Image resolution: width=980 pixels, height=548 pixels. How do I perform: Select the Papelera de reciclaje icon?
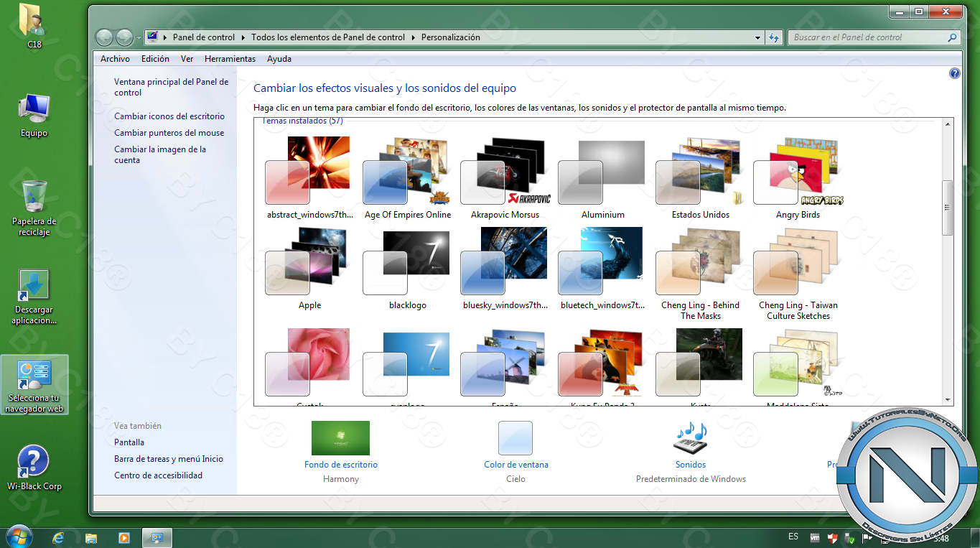(x=34, y=208)
